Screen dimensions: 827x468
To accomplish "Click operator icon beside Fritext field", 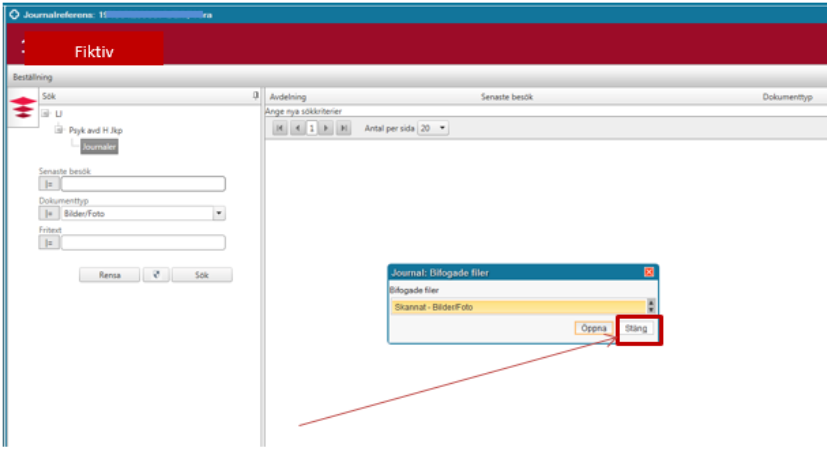I will tap(47, 242).
